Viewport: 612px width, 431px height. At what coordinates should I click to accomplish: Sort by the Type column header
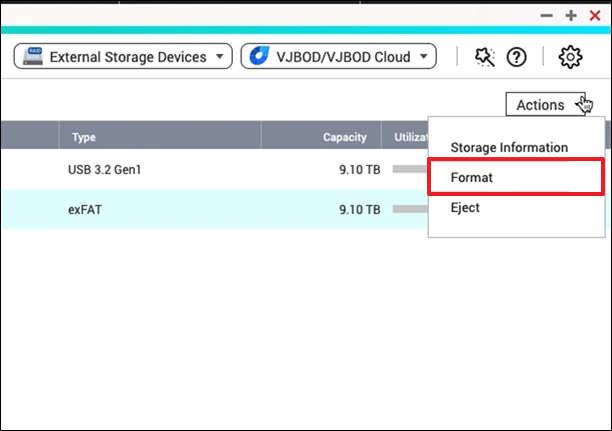click(x=84, y=137)
